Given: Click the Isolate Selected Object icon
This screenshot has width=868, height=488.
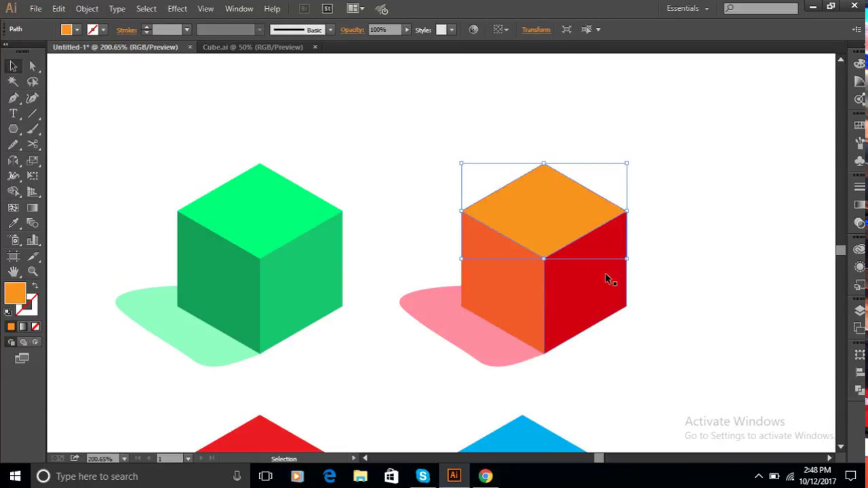Looking at the screenshot, I should click(567, 29).
